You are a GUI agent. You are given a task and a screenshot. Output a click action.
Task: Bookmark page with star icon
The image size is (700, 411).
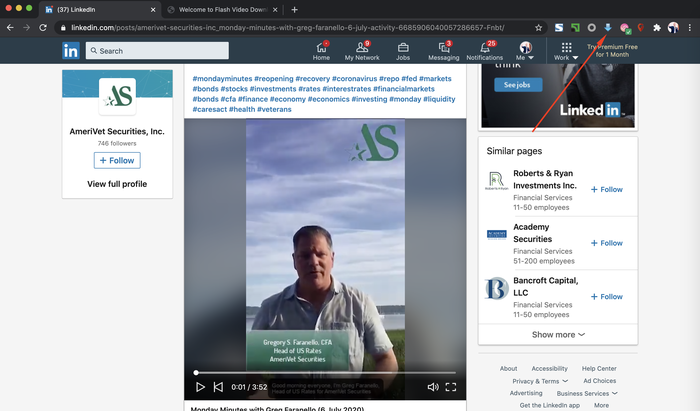539,27
